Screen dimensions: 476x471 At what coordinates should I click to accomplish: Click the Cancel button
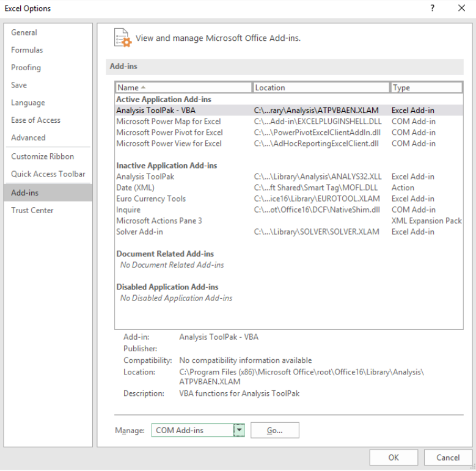pos(448,458)
